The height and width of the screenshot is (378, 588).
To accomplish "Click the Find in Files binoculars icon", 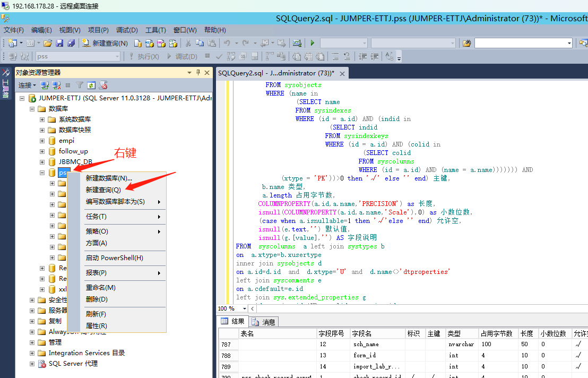I will [x=466, y=43].
